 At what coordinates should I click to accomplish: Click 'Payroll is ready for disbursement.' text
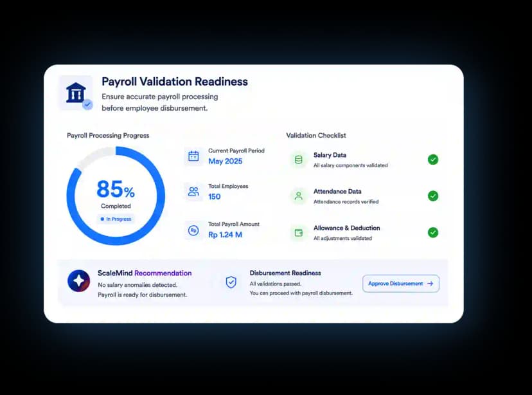[143, 295]
